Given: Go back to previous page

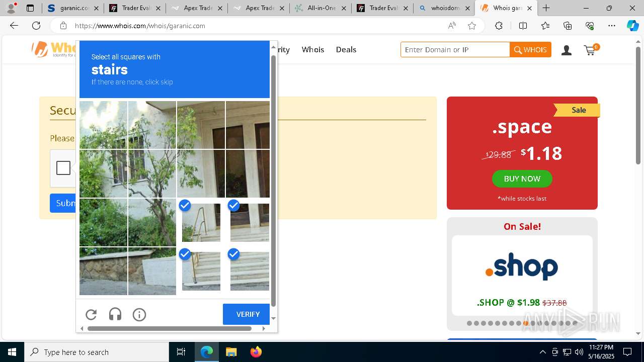Looking at the screenshot, I should [x=14, y=26].
